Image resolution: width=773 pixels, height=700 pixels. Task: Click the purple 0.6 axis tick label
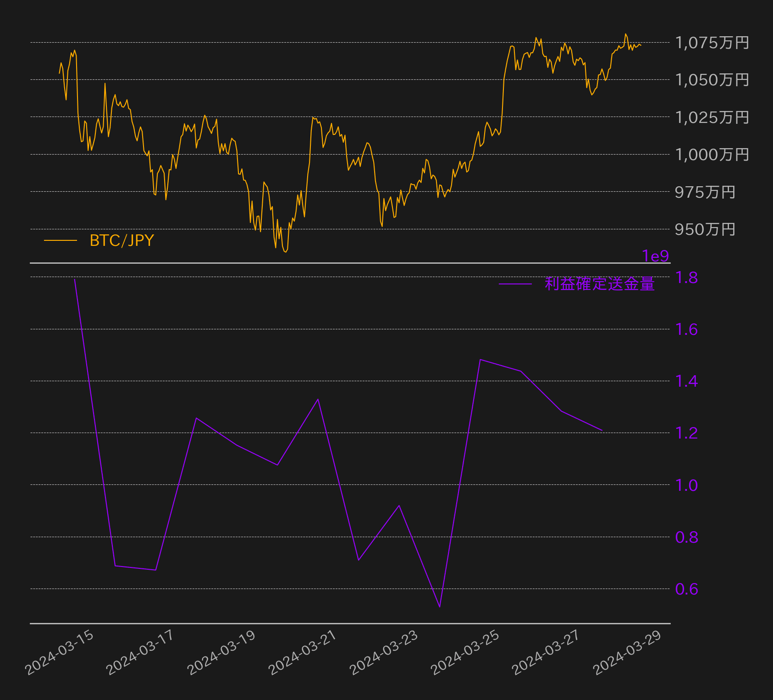pyautogui.click(x=686, y=589)
